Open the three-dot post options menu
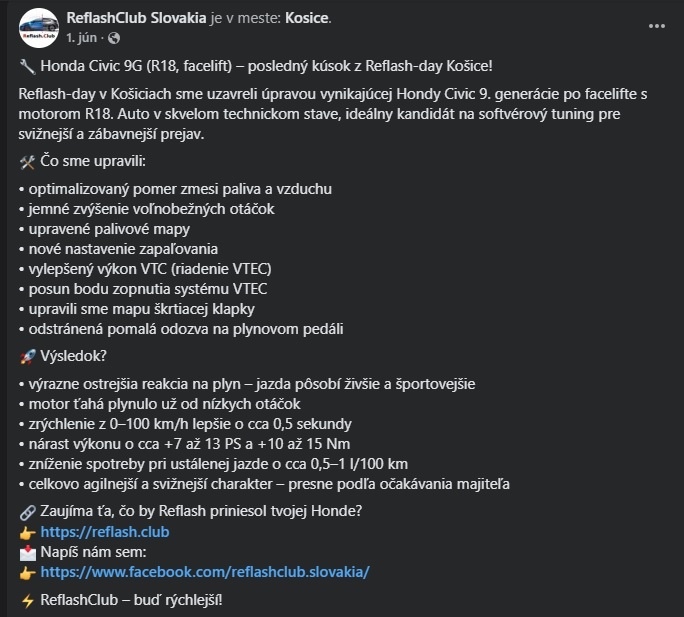This screenshot has width=684, height=617. (656, 26)
